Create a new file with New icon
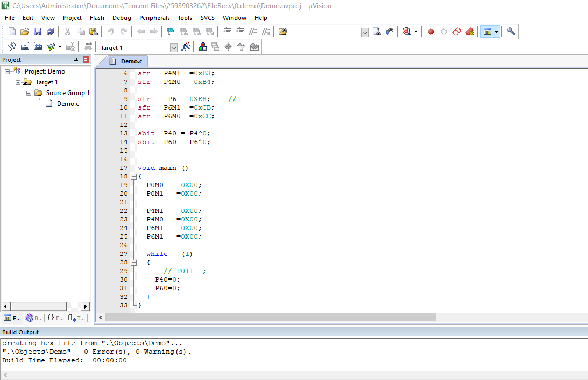Viewport: 588px width, 380px height. [12, 32]
